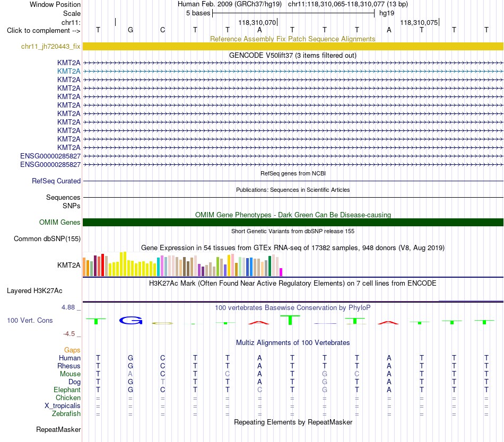
Task: Click the 118,310,070 coordinate marker
Action: point(257,22)
